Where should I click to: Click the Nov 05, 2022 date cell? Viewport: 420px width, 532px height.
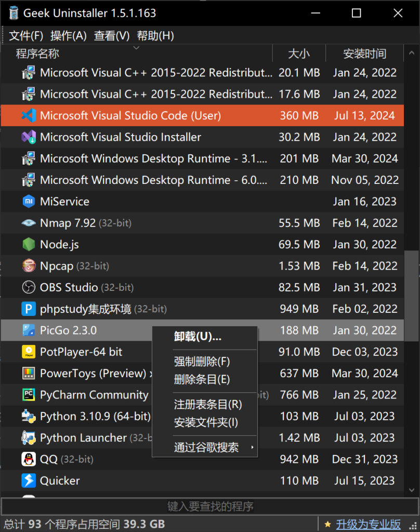tap(365, 180)
